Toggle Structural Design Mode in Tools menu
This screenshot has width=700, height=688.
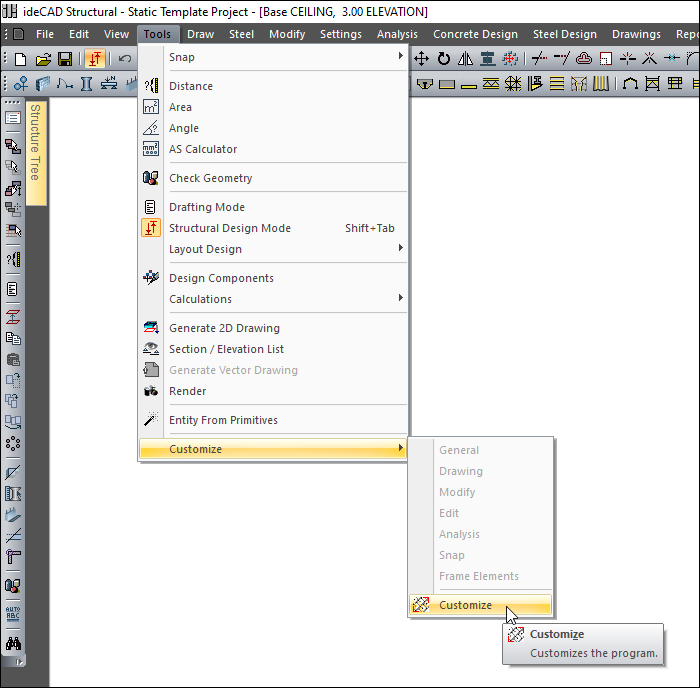(229, 228)
